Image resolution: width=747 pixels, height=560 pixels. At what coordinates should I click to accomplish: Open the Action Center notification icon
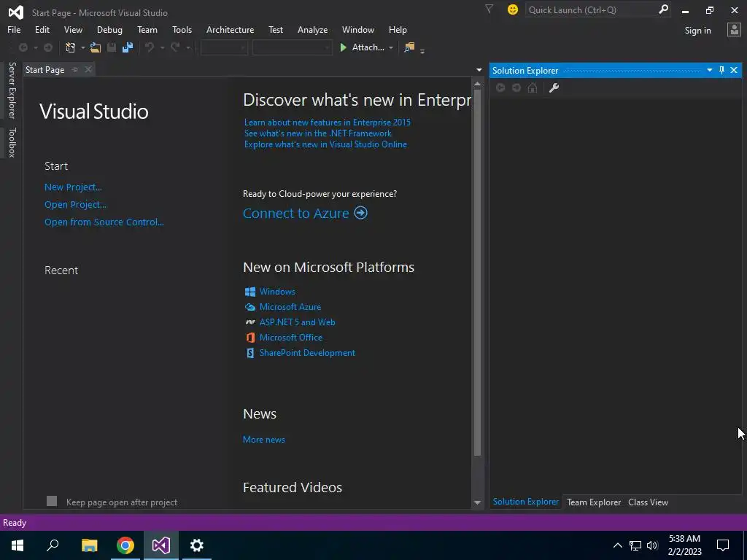click(723, 545)
